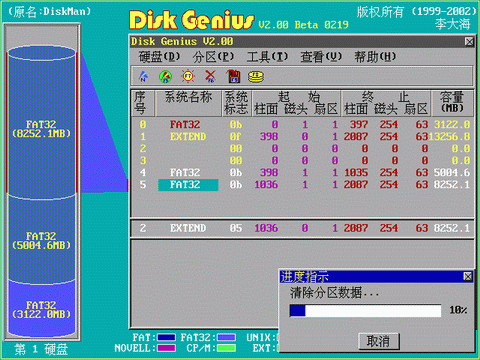Select the EXTEND name in row 1
The image size is (480, 360).
click(x=188, y=137)
